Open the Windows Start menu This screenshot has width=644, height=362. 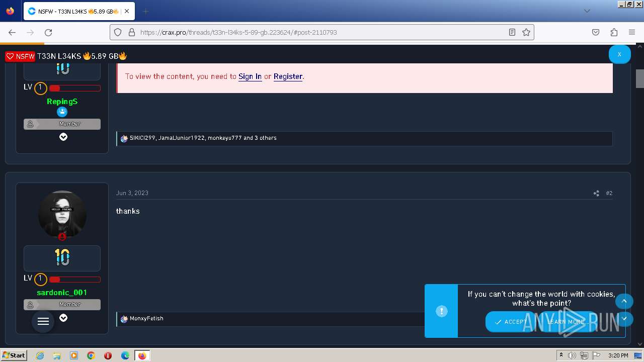tap(14, 355)
